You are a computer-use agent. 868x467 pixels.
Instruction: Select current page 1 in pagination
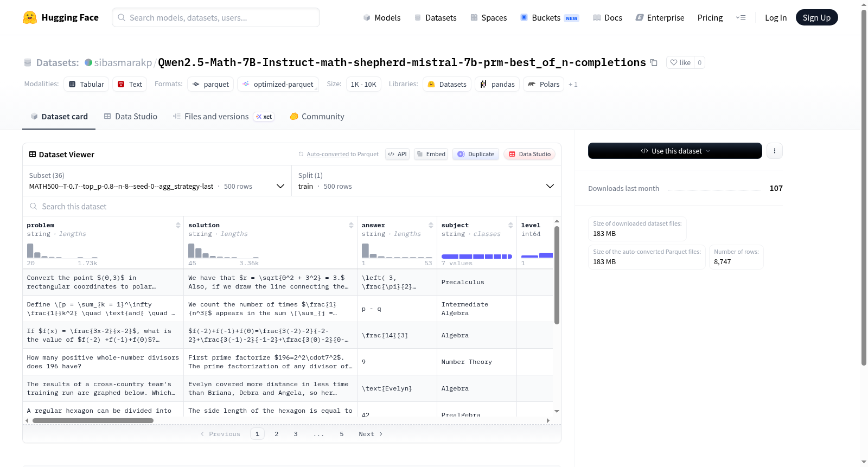[x=258, y=434]
